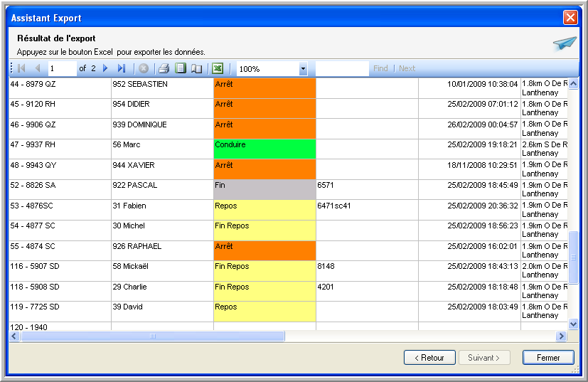Viewport: 588px width, 382px height.
Task: Click the current page number field
Action: coord(61,69)
